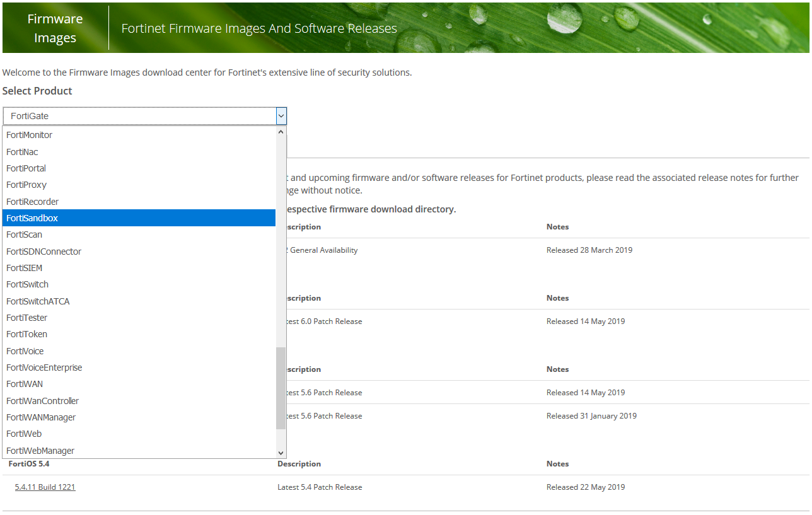
Task: Select FortiSwitch product option
Action: [x=27, y=284]
